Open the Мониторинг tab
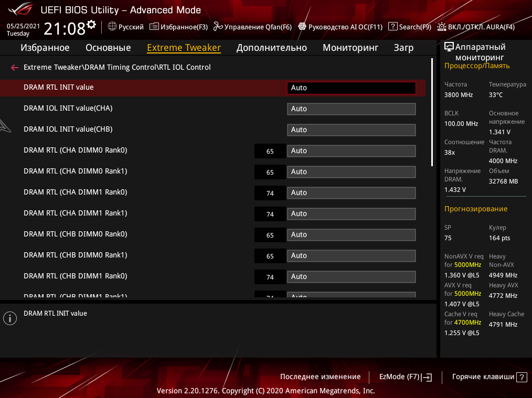This screenshot has width=532, height=398. [350, 48]
